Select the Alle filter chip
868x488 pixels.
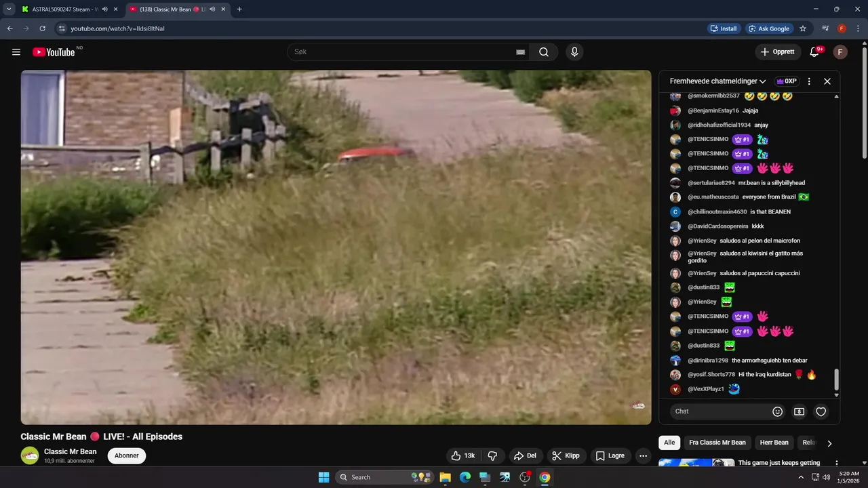[x=669, y=443]
